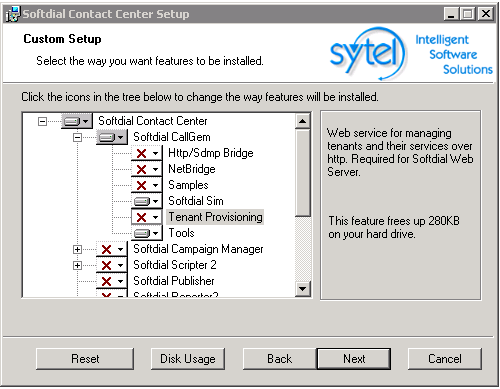The height and width of the screenshot is (389, 500).
Task: Close the setup window
Action: coord(486,14)
